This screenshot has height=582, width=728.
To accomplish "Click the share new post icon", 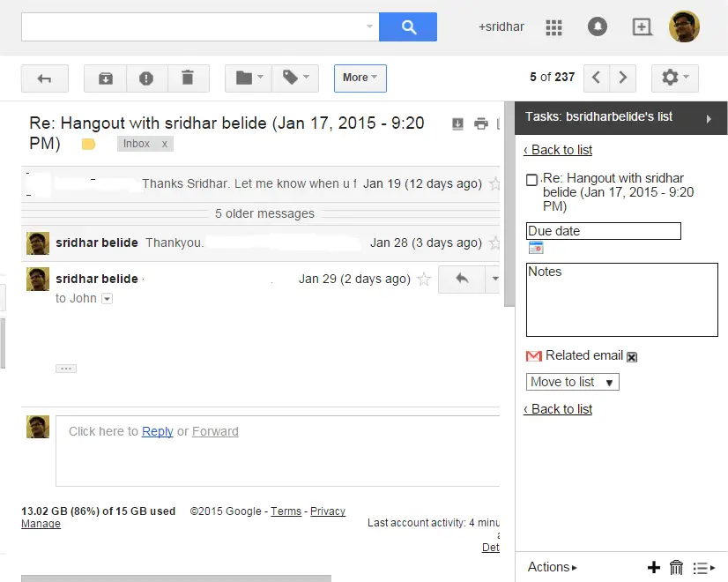I will [642, 27].
